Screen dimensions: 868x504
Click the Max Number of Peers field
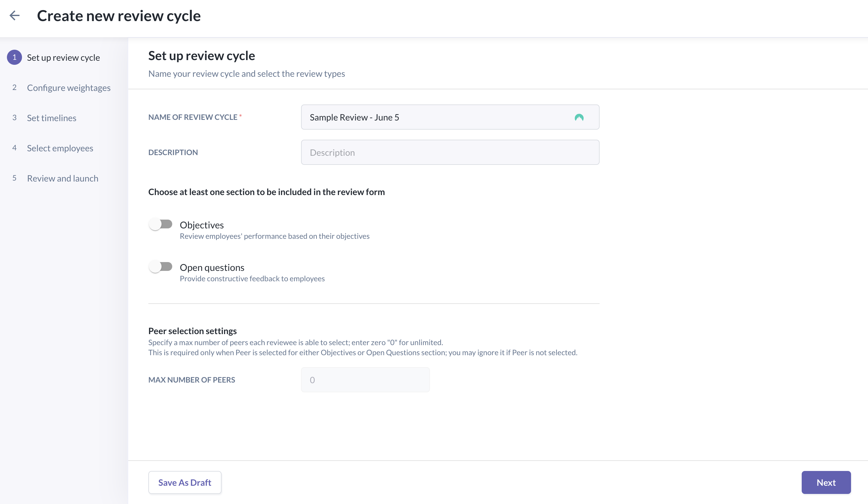[x=365, y=380]
